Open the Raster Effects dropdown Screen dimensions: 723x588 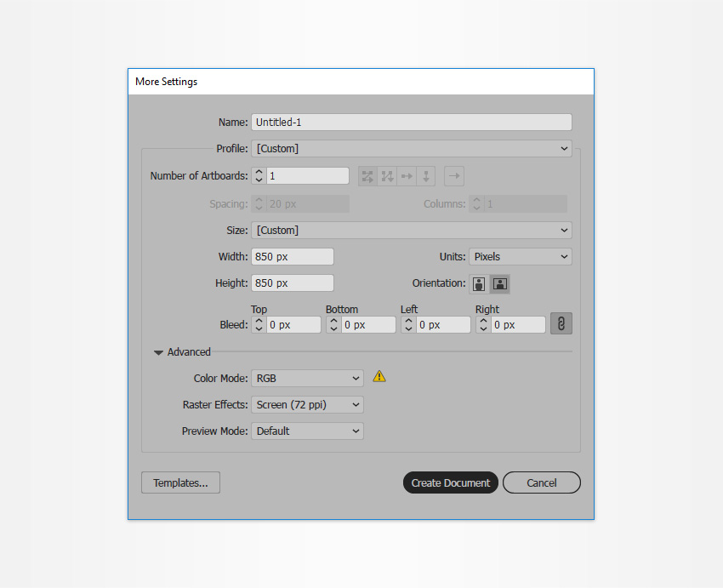pyautogui.click(x=307, y=405)
